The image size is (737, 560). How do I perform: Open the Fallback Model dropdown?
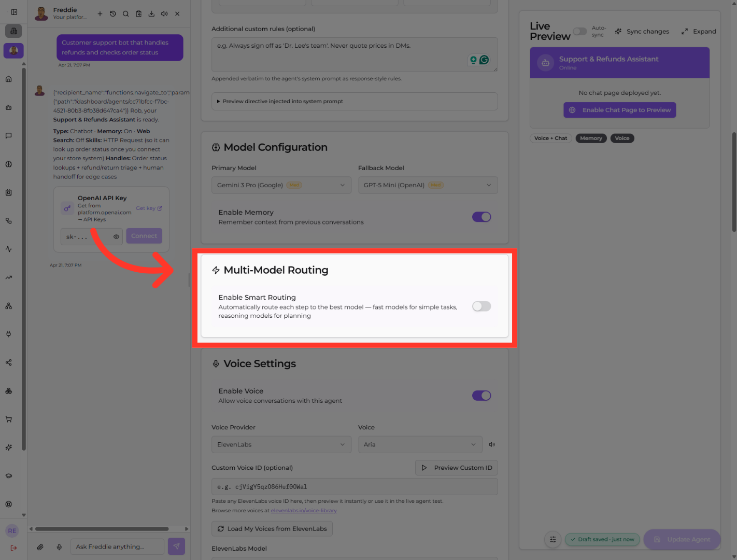428,185
